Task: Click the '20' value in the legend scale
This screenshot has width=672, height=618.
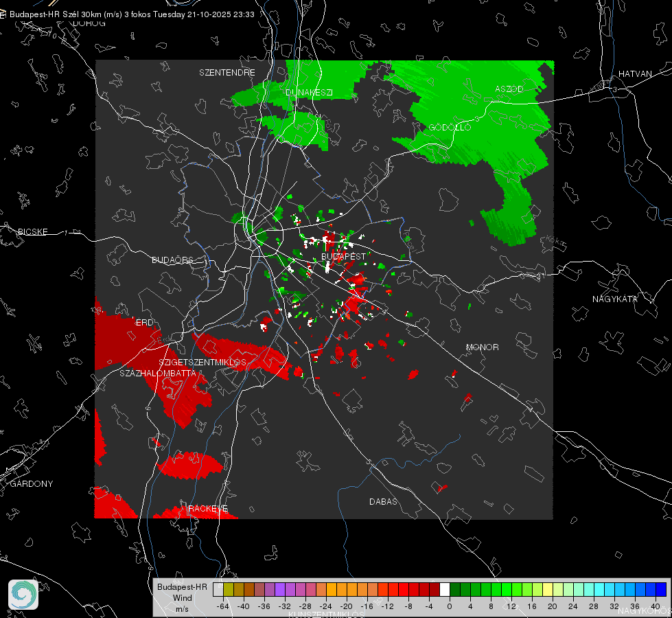Action: pyautogui.click(x=552, y=606)
